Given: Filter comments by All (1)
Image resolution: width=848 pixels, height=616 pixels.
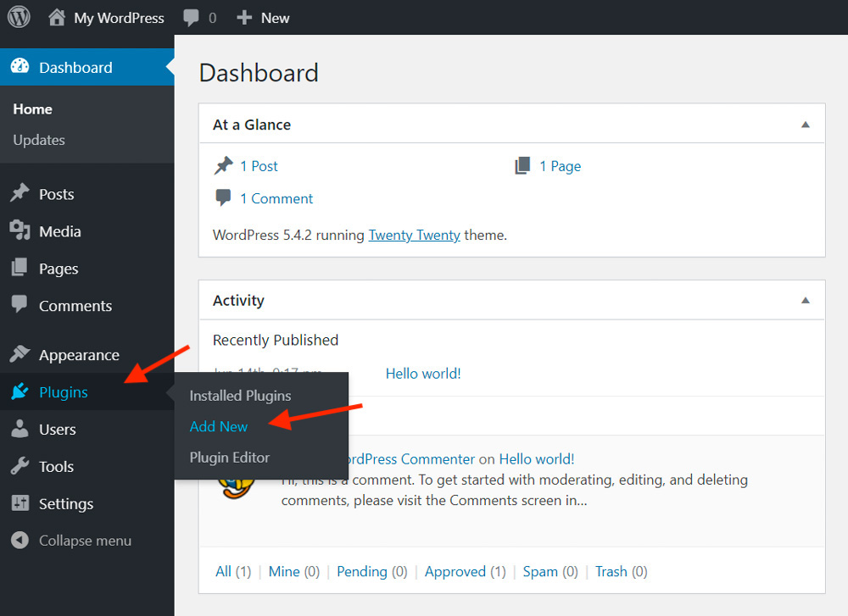Looking at the screenshot, I should (233, 572).
